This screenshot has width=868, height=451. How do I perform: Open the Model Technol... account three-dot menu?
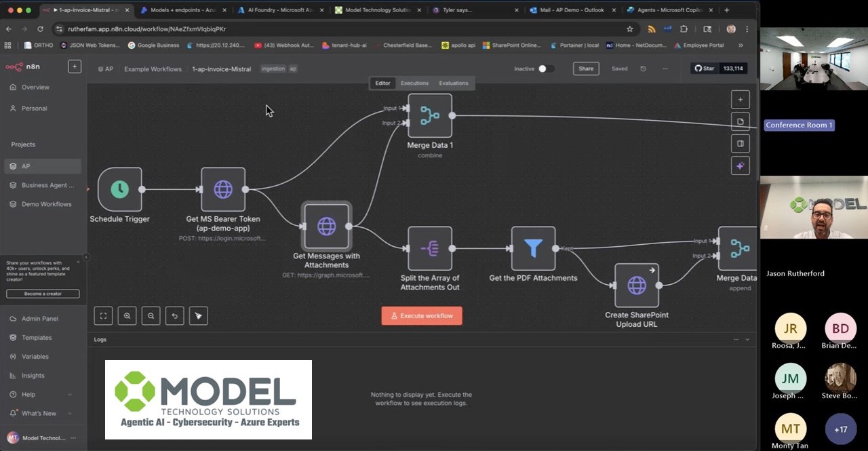[73, 438]
